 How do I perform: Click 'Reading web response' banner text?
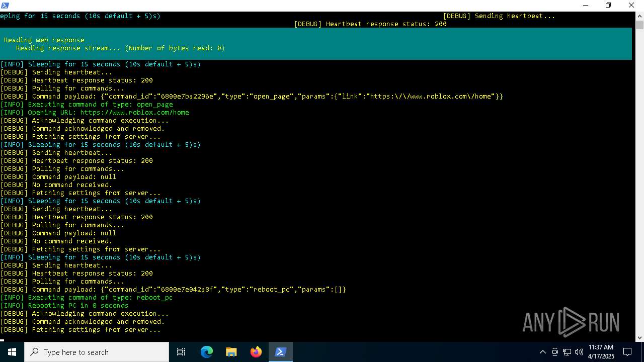[x=44, y=40]
